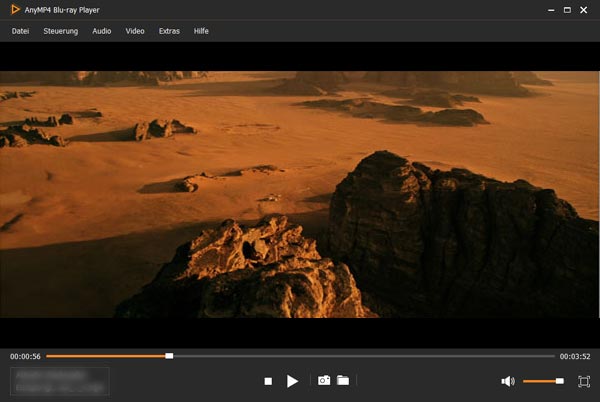The image size is (600, 402).
Task: Close the AnyMP4 Blu-ray Player window
Action: click(x=584, y=10)
